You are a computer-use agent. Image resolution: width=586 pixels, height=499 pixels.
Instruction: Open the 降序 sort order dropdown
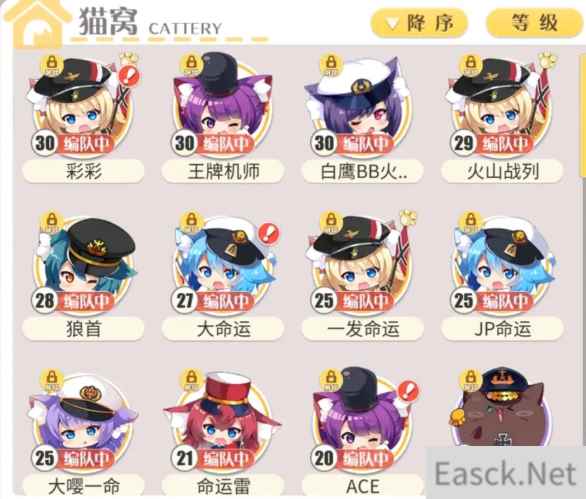(419, 24)
